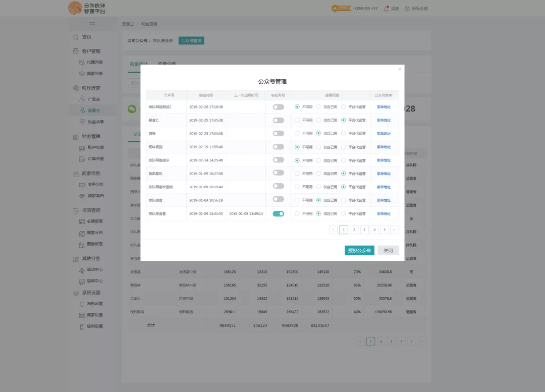Open 菜单地址 link for 知味观园 row
Viewport: 545px width, 392px height.
[384, 147]
